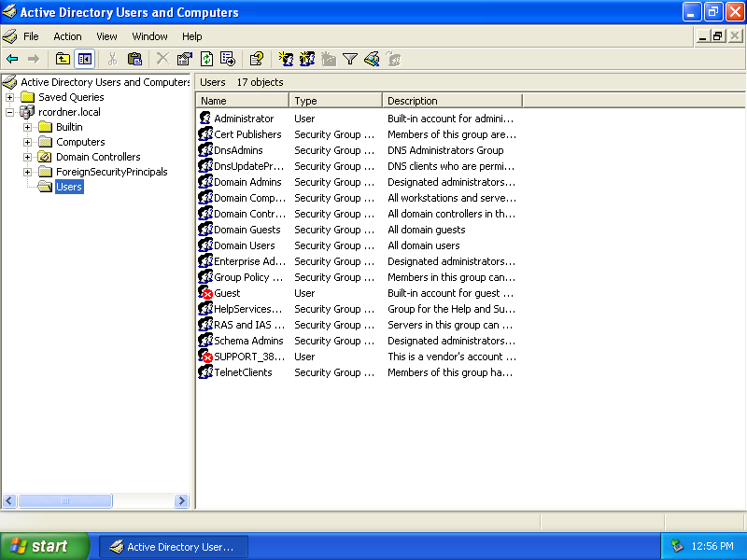Screen dimensions: 747x560
Task: Restore the inner MDI child window
Action: pos(718,36)
